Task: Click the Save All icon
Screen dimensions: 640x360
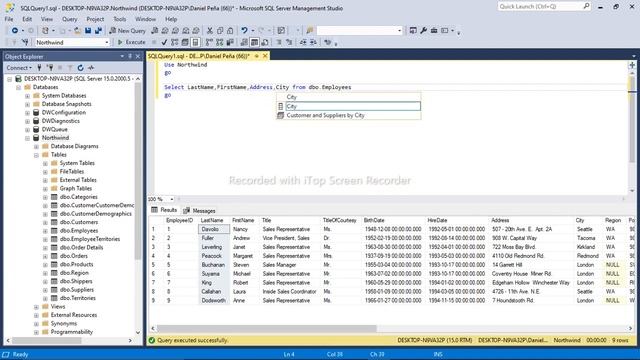Action: click(x=98, y=31)
